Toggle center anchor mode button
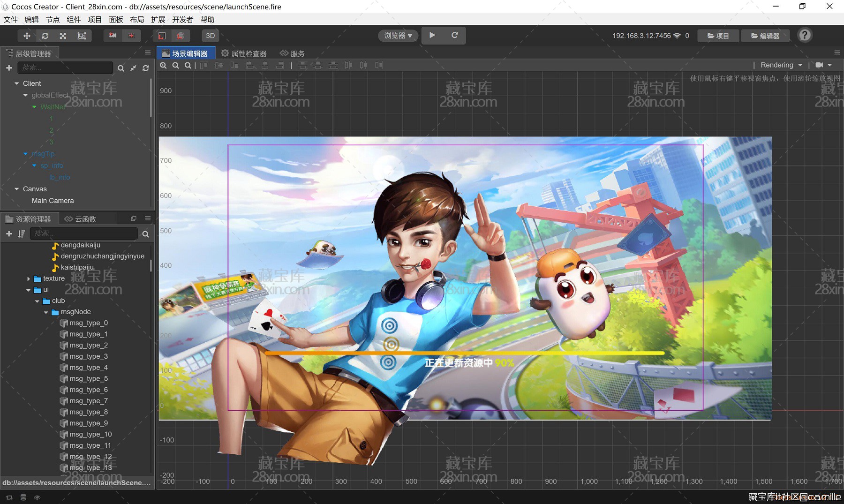 click(131, 36)
